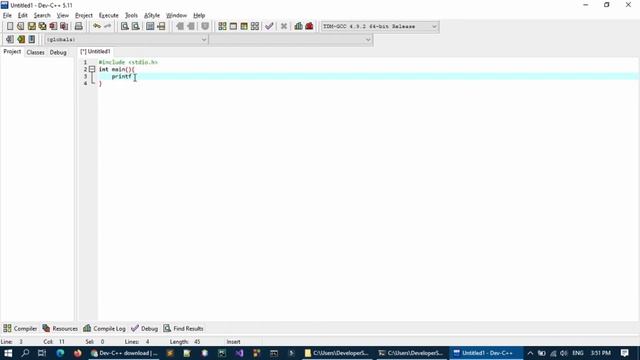
Task: Show hidden icons in system tray chevron
Action: coord(530,353)
